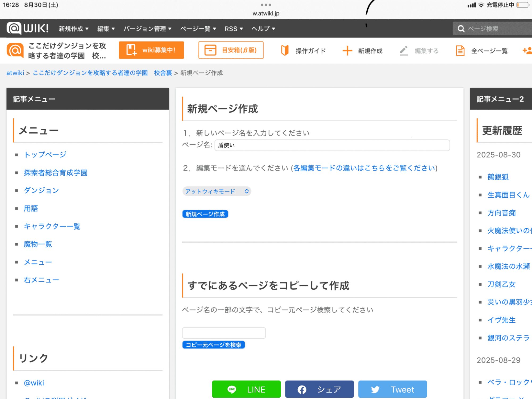The image size is (532, 399).
Task: Change the アットウィキモード edit mode selector
Action: point(217,191)
